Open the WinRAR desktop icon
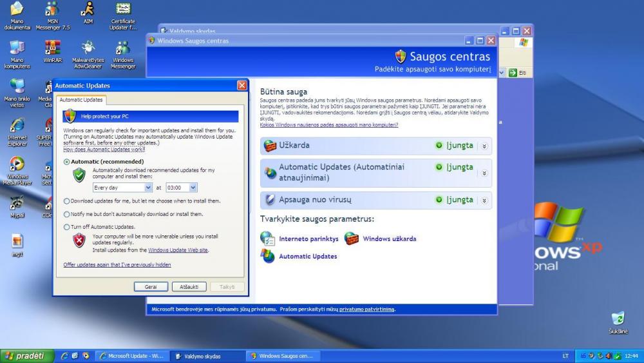The width and height of the screenshot is (644, 363). [x=52, y=48]
